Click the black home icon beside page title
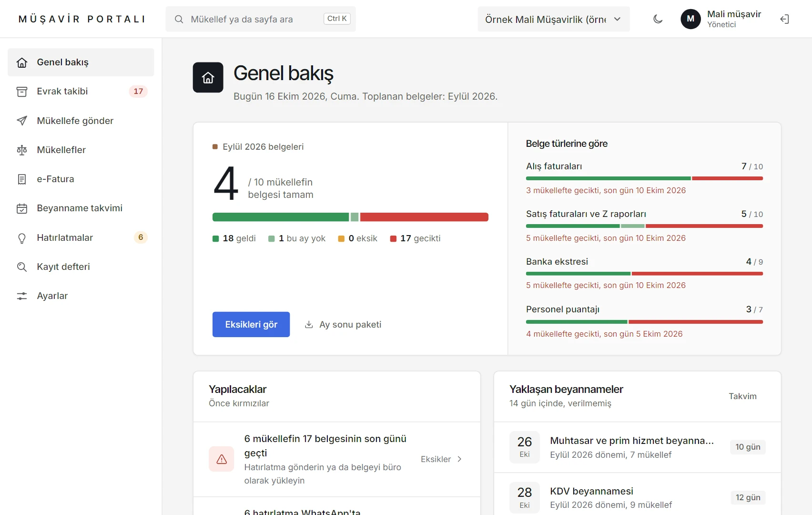The image size is (812, 515). [208, 77]
